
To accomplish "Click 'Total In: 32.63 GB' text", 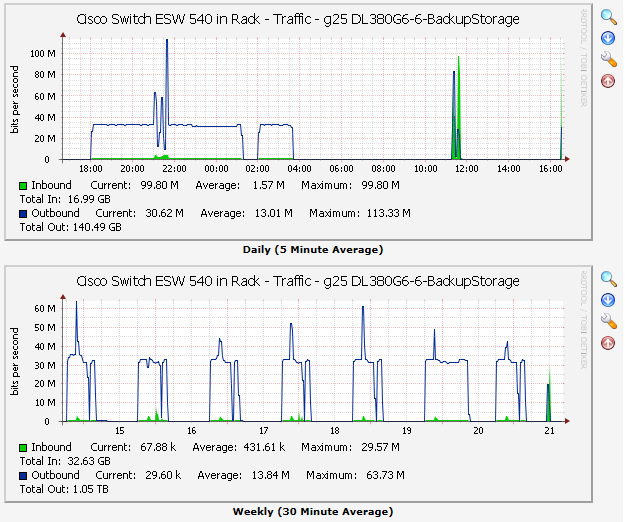I will [65, 461].
